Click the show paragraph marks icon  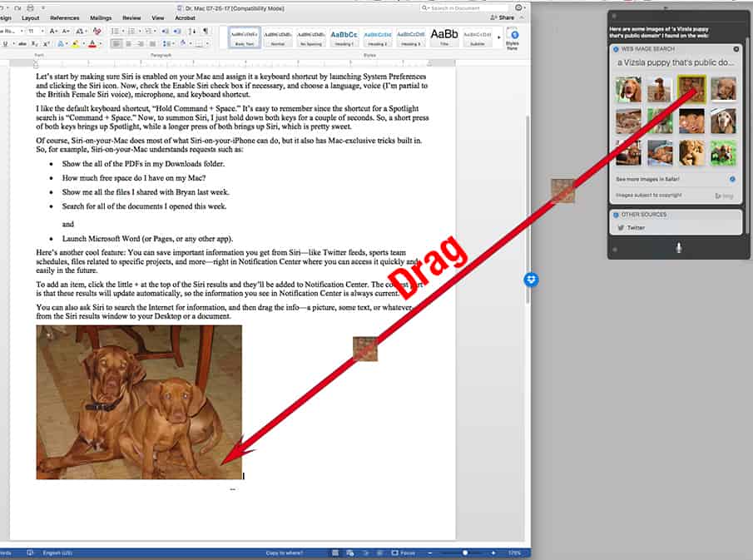click(x=206, y=32)
